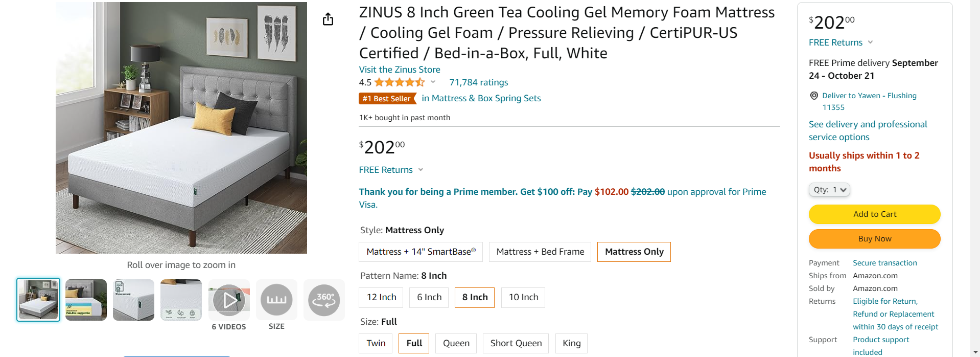Click the Buy Now button
This screenshot has height=357, width=980.
click(x=874, y=239)
